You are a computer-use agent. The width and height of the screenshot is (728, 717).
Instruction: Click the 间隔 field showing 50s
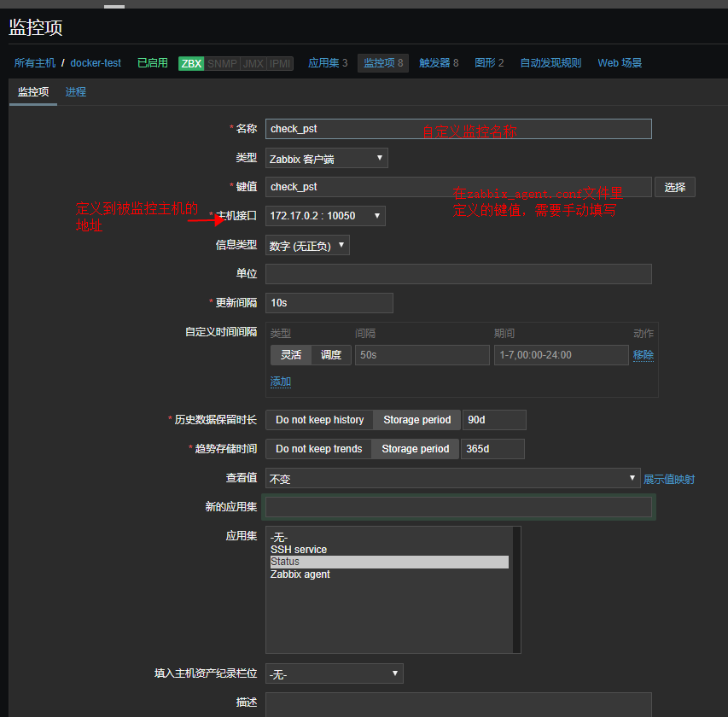(x=422, y=355)
